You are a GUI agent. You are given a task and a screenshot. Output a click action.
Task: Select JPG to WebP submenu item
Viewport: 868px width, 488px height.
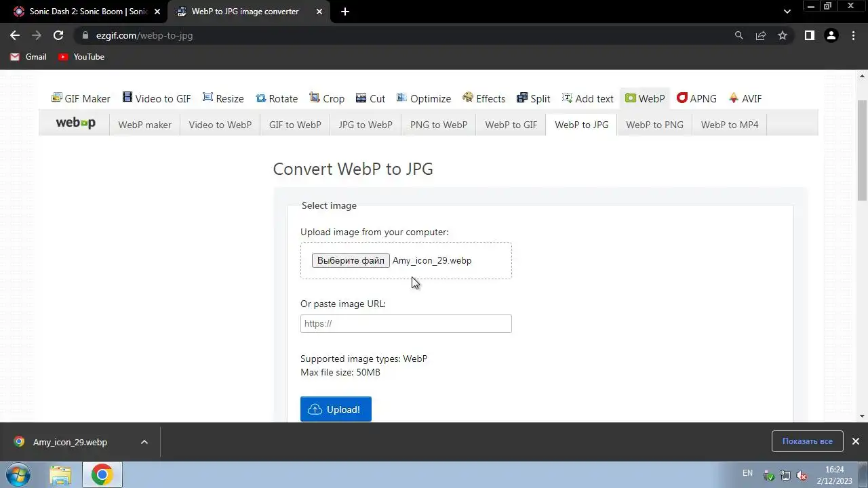[366, 125]
